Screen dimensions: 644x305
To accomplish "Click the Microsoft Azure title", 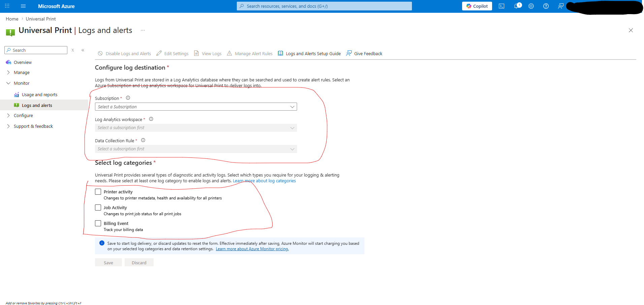I will point(56,6).
